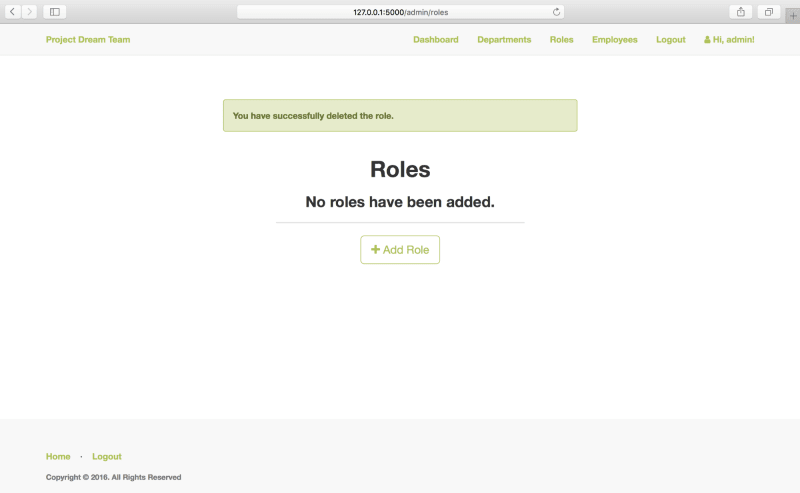This screenshot has width=800, height=493.
Task: Log out via the navbar Logout link
Action: (x=670, y=39)
